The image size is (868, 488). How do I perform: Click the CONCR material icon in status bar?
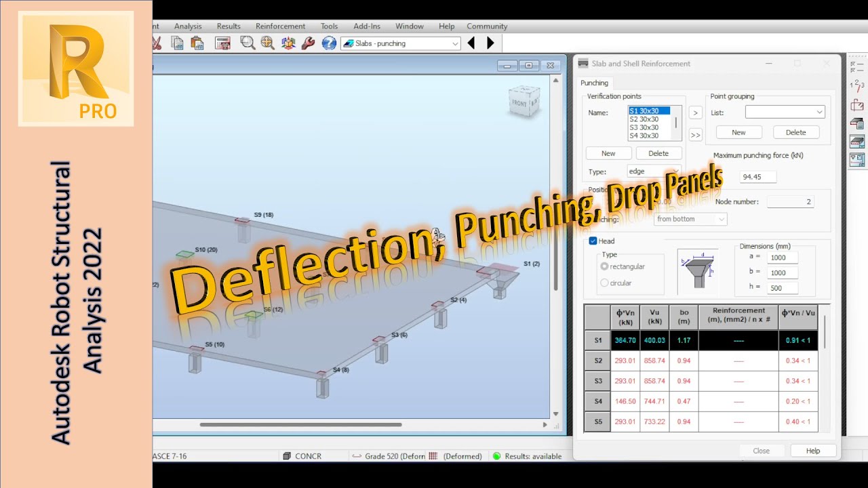point(287,456)
